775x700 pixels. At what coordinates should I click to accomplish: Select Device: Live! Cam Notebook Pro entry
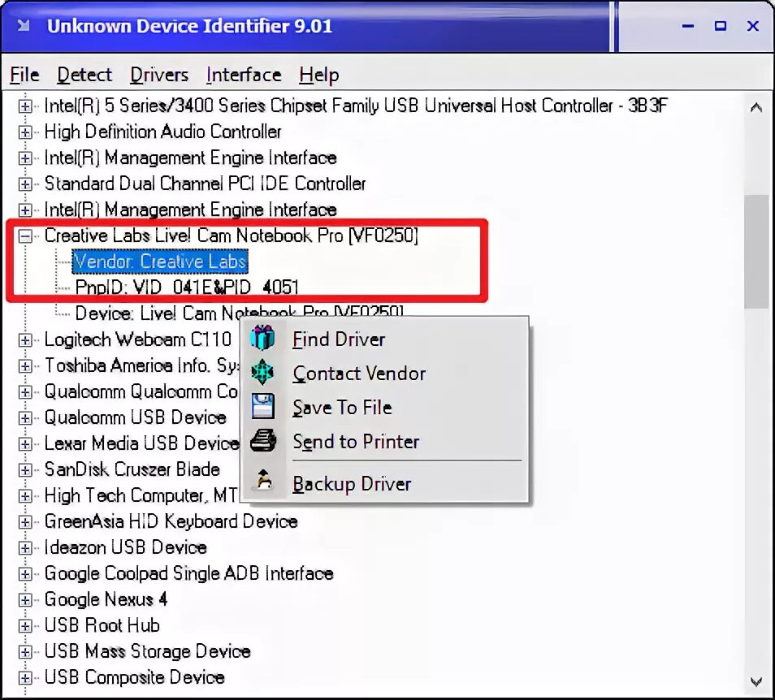click(239, 313)
